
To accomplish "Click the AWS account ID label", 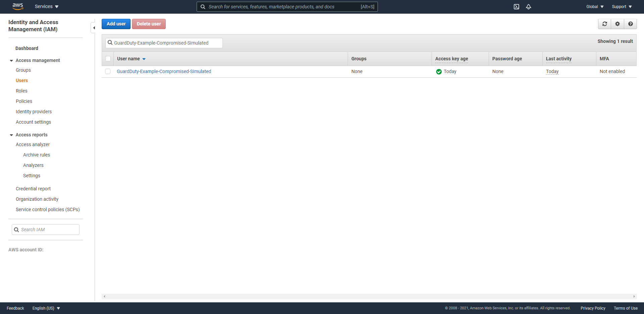I will pyautogui.click(x=26, y=250).
